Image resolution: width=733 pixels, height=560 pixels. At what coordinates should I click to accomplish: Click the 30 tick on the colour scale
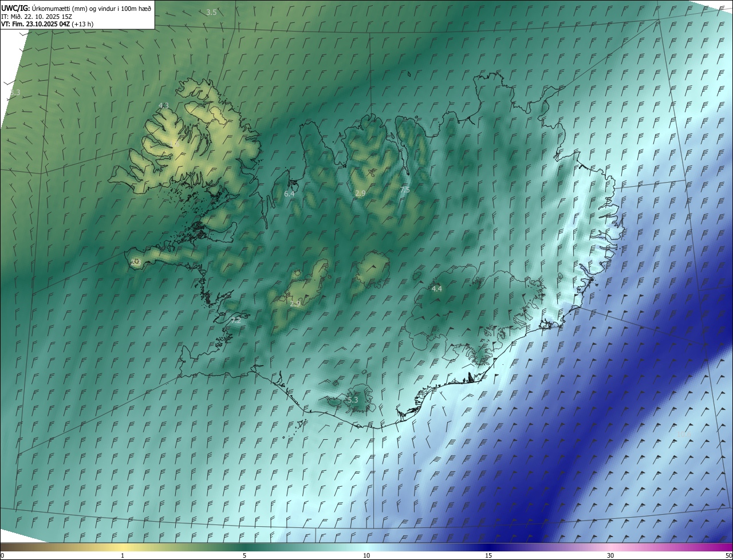tap(610, 555)
